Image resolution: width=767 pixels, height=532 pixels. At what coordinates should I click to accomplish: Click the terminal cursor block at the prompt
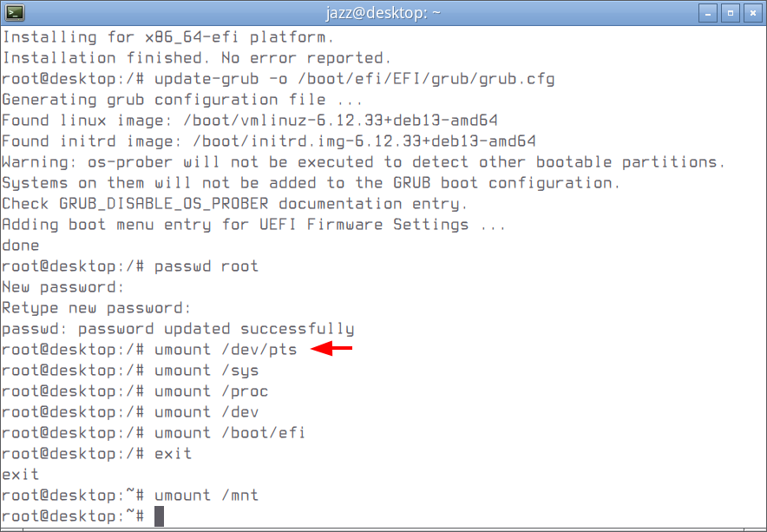[159, 516]
